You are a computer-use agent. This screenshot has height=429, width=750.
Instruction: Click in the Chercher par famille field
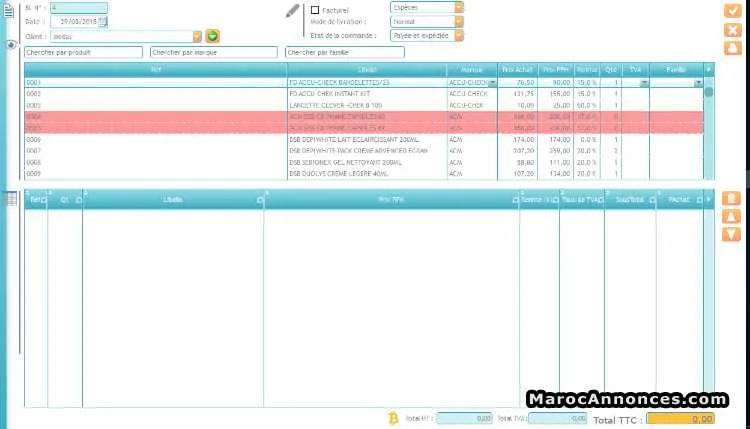344,52
